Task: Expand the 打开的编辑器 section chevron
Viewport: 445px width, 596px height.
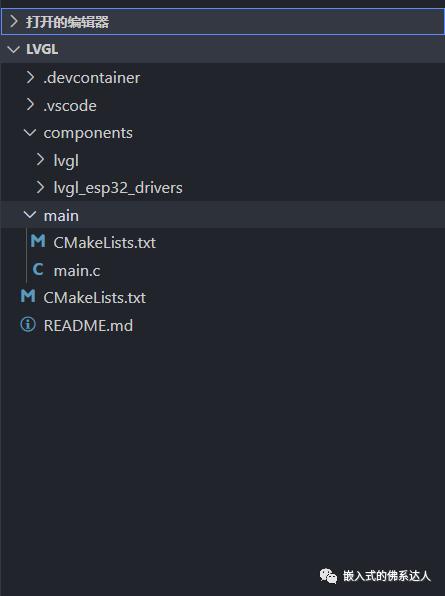Action: (14, 22)
